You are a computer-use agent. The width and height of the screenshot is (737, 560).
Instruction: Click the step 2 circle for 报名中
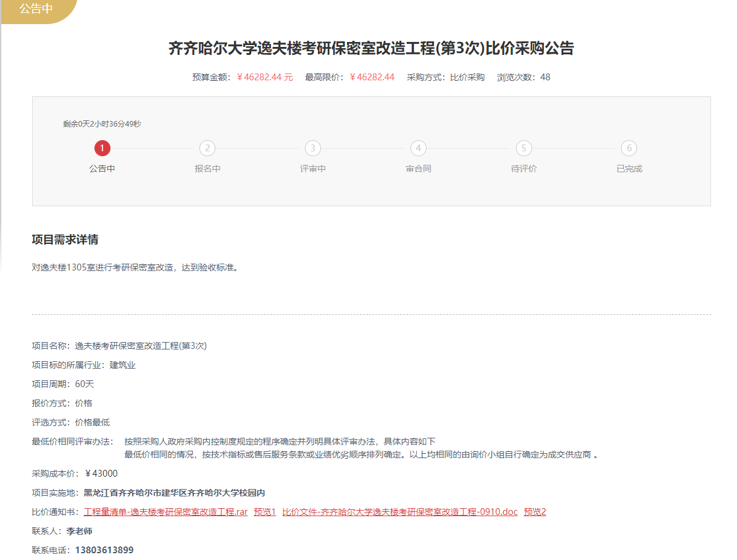pos(207,148)
